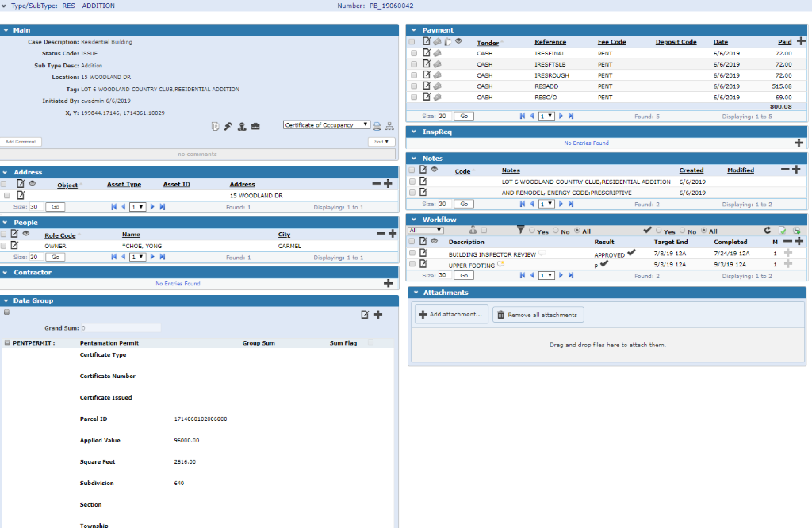Add a new address with the plus icon

(388, 184)
